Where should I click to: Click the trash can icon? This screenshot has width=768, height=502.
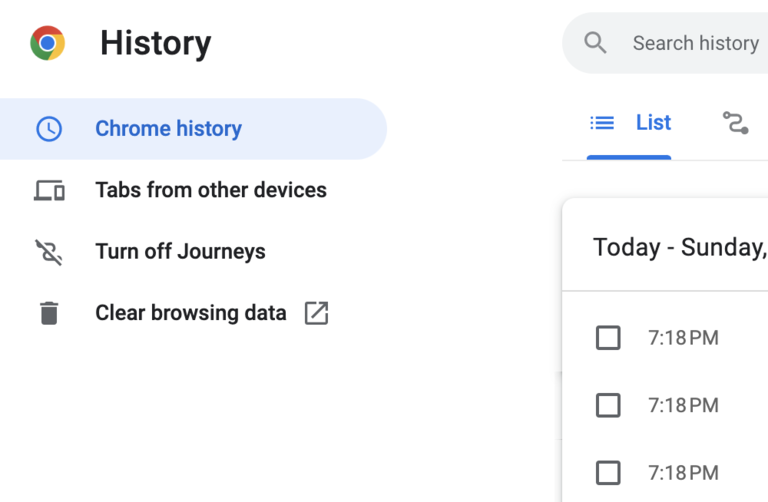tap(48, 313)
